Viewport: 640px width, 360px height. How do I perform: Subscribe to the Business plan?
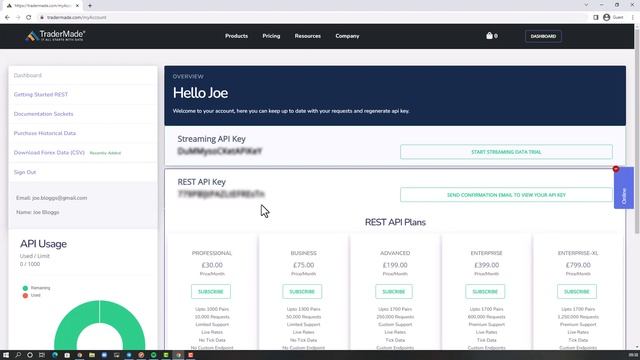coord(302,291)
